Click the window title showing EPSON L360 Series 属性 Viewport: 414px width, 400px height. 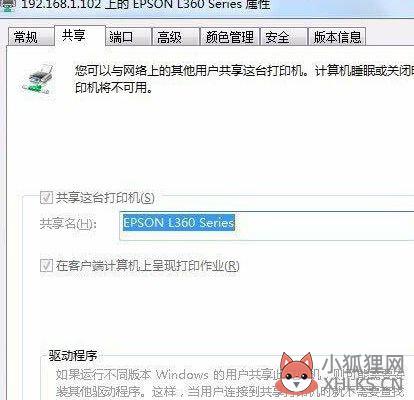pyautogui.click(x=146, y=5)
